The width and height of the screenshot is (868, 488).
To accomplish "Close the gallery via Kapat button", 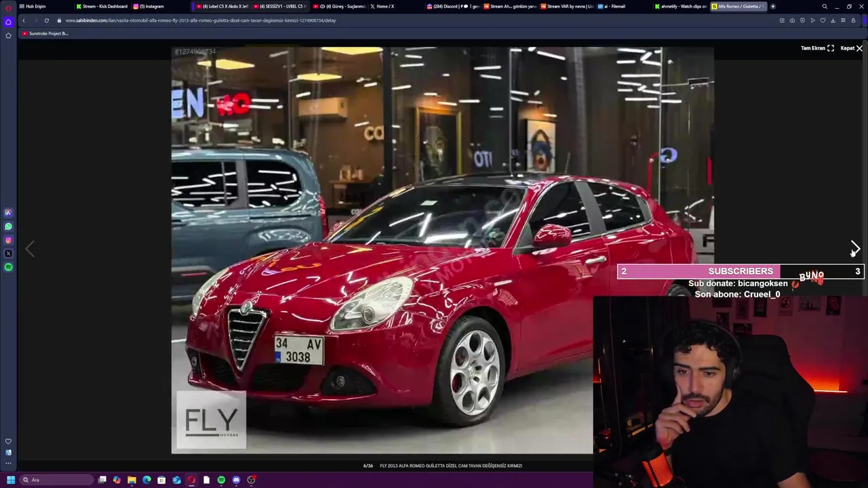I will (x=851, y=48).
